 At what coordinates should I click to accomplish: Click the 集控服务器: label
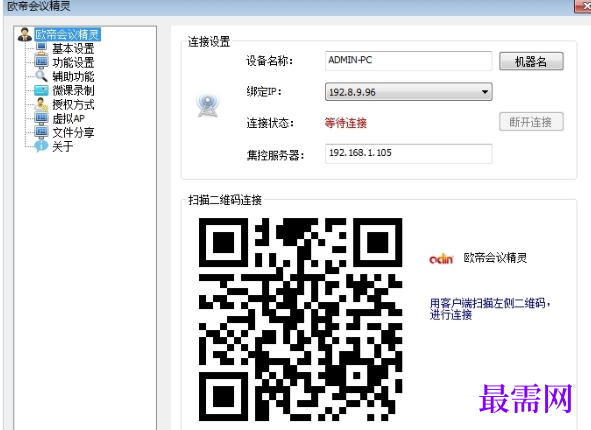point(275,155)
